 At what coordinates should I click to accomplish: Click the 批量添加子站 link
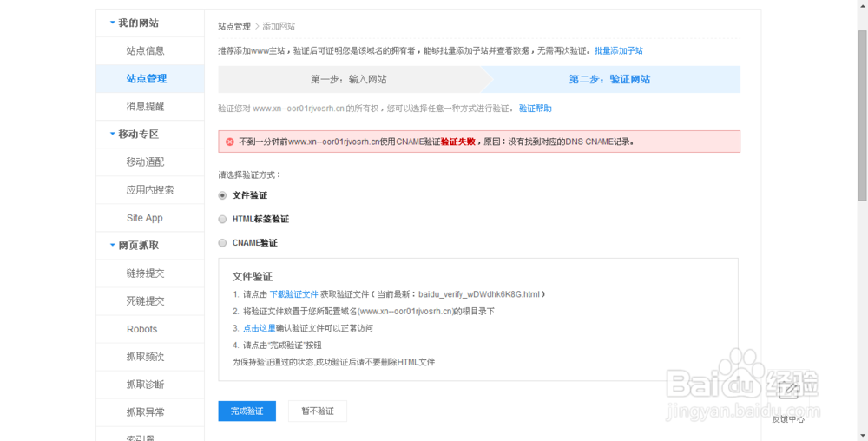point(618,51)
